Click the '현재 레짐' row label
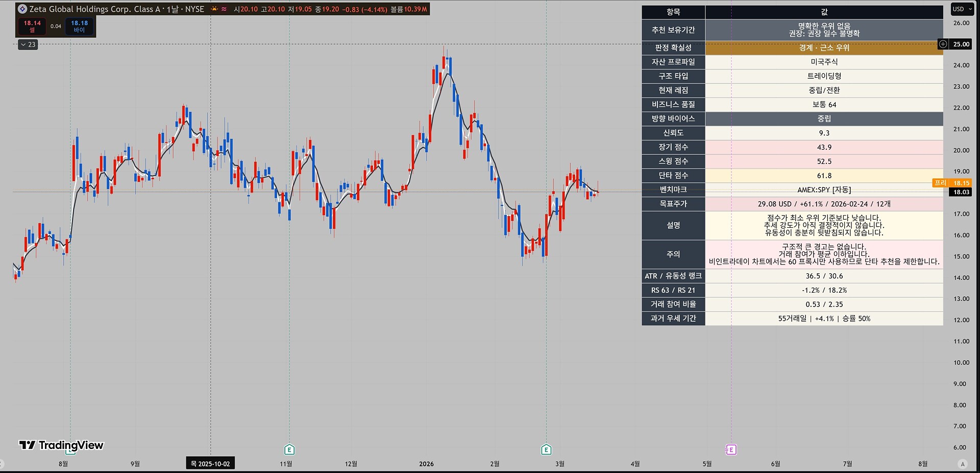 673,90
